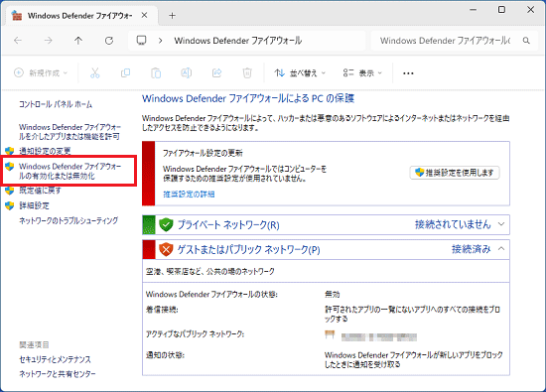Open アプリまたは機能を許可 link

(x=69, y=132)
